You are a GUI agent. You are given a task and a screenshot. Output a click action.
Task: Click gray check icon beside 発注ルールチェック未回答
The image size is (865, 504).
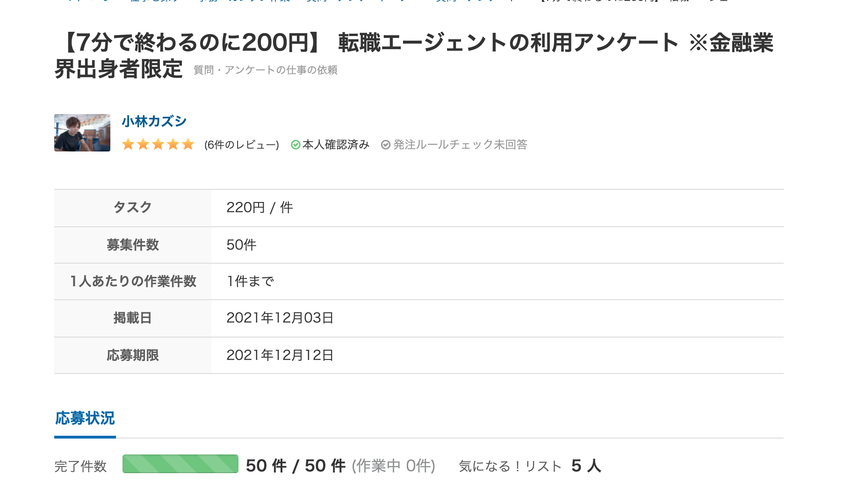pos(386,145)
